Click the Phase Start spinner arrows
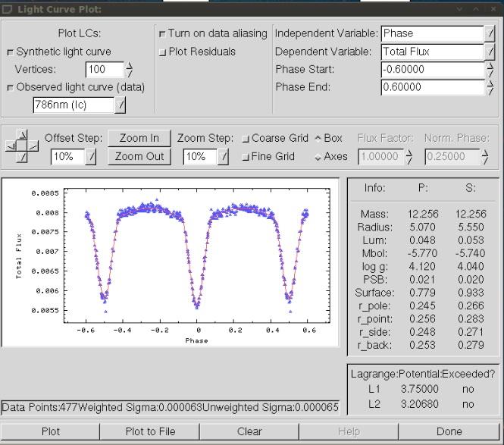This screenshot has height=445, width=504. pyautogui.click(x=490, y=70)
